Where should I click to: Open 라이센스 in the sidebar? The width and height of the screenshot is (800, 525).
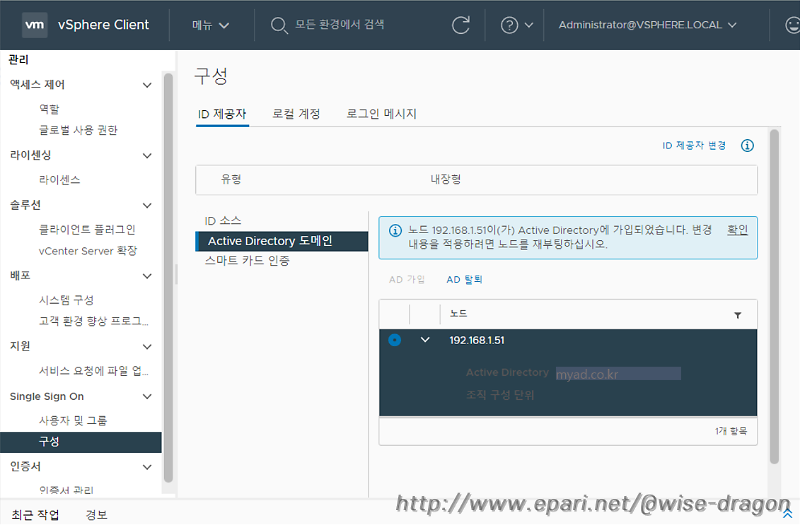60,180
